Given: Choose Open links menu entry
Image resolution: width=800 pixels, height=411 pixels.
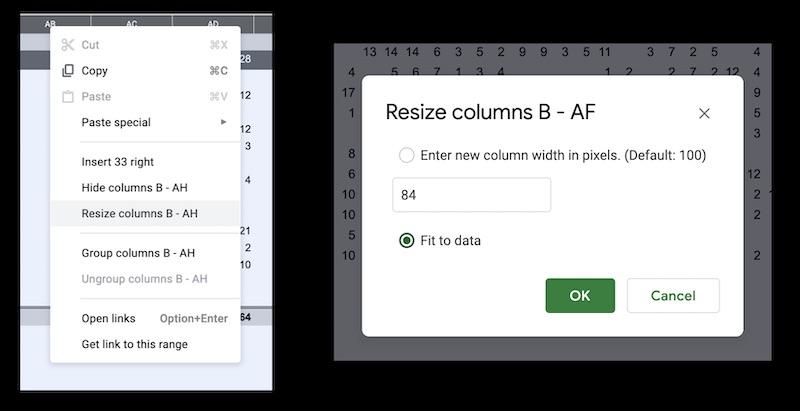Looking at the screenshot, I should [x=108, y=319].
